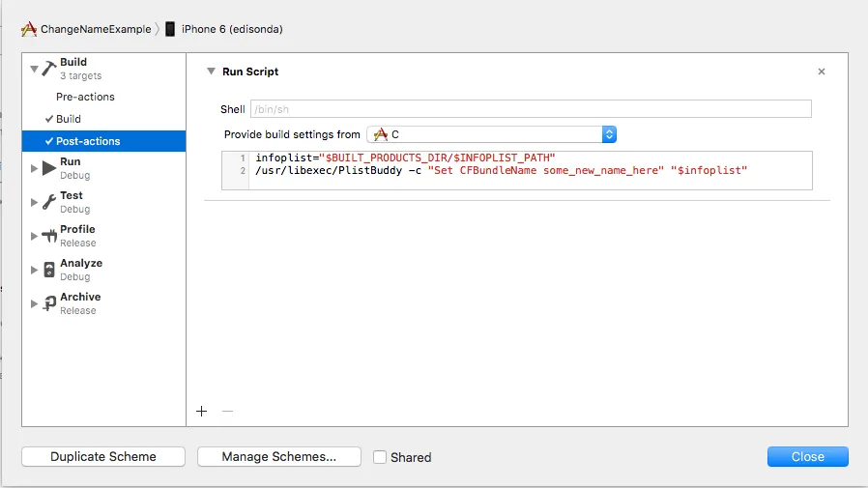Click the Duplicate Scheme button
Screen dimensions: 868x488
(x=103, y=457)
